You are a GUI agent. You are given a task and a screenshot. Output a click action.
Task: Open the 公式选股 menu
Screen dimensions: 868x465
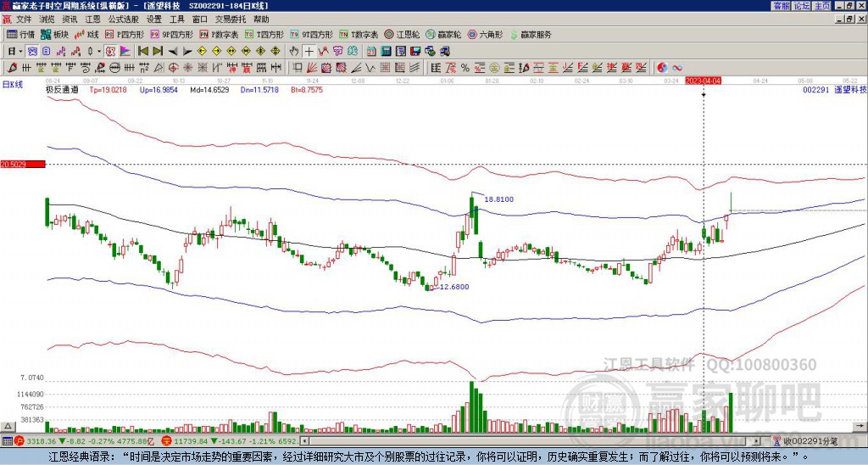(124, 20)
